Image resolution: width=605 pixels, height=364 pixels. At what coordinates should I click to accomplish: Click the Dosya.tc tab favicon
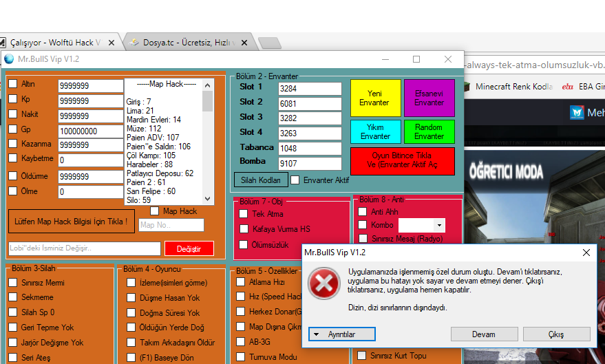134,43
